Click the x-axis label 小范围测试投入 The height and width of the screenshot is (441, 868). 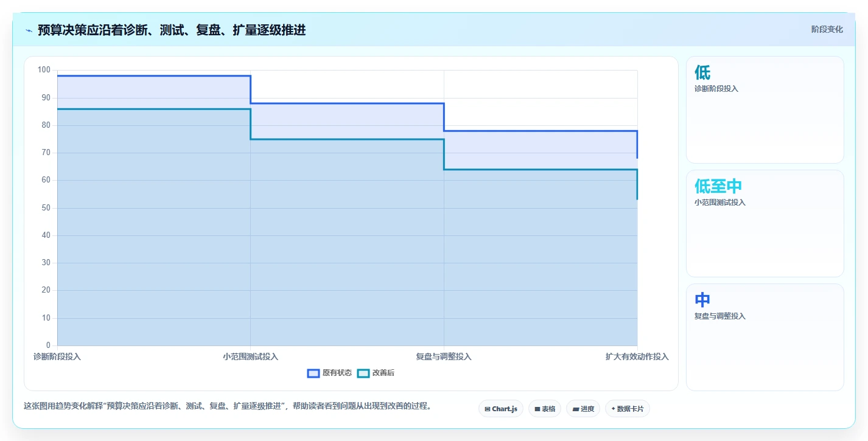point(250,356)
